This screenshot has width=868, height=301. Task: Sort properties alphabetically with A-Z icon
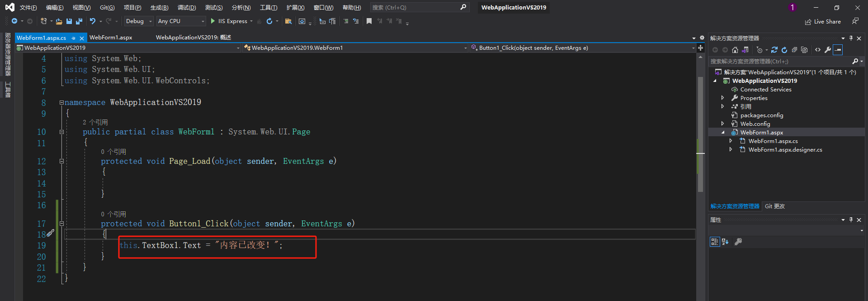[x=725, y=242]
